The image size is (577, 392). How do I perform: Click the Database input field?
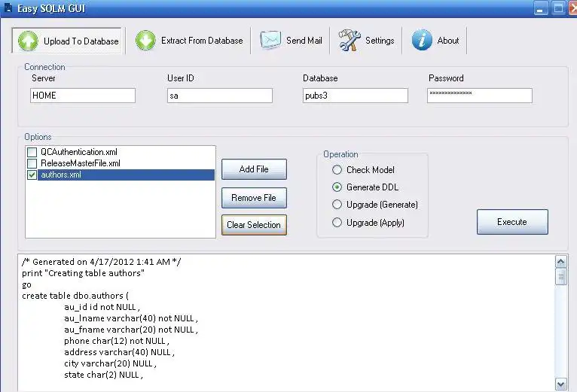click(x=355, y=96)
